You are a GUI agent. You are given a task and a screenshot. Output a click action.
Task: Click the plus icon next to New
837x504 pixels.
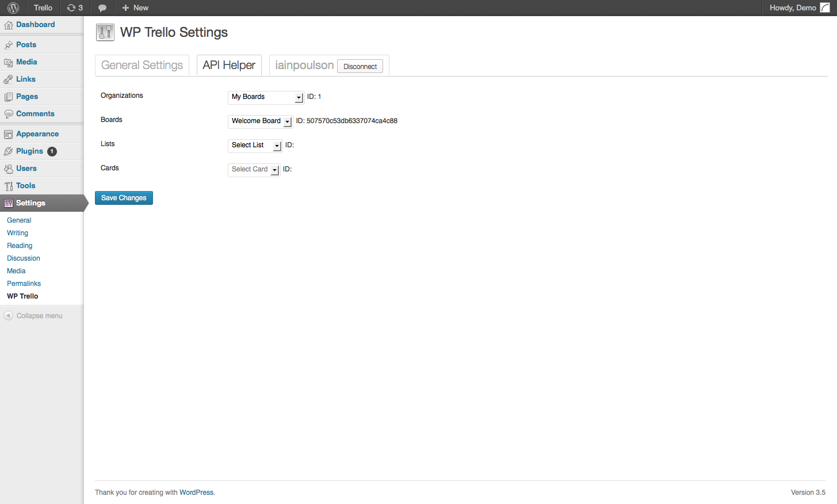click(125, 8)
